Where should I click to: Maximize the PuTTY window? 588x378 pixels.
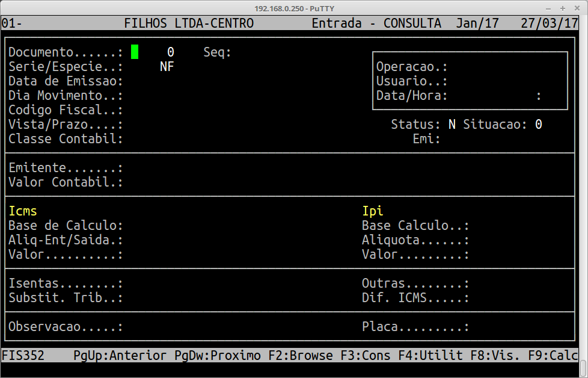(x=562, y=8)
